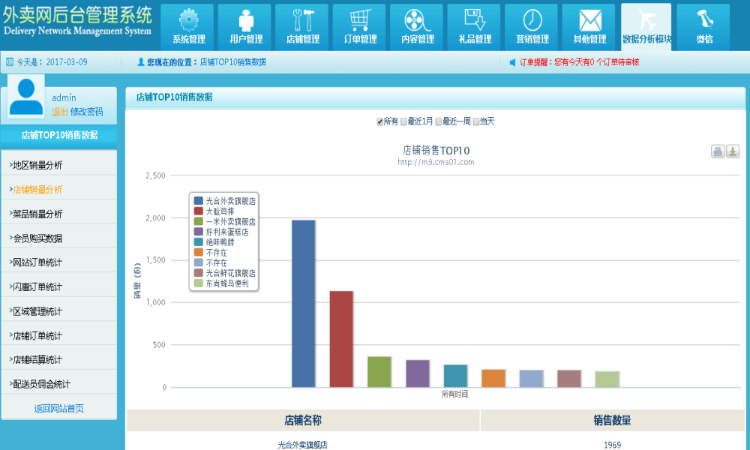Click the chart print icon
Screen dimensions: 750x450
717,151
